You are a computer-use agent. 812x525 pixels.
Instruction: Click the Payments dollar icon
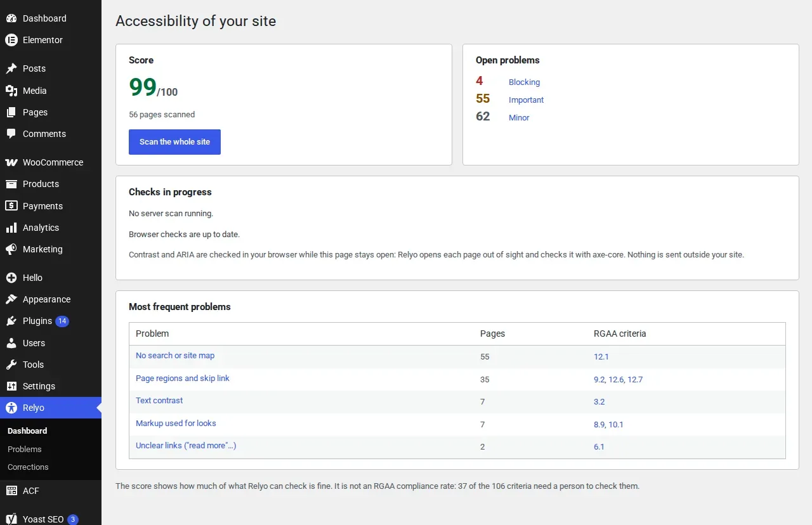coord(11,206)
